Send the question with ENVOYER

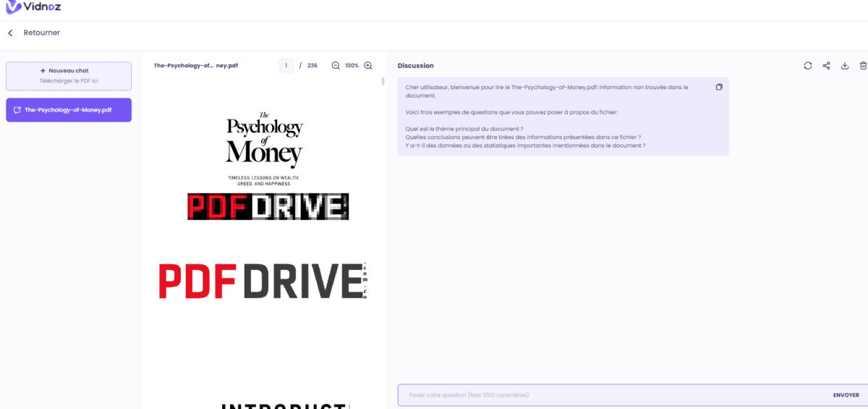(846, 395)
